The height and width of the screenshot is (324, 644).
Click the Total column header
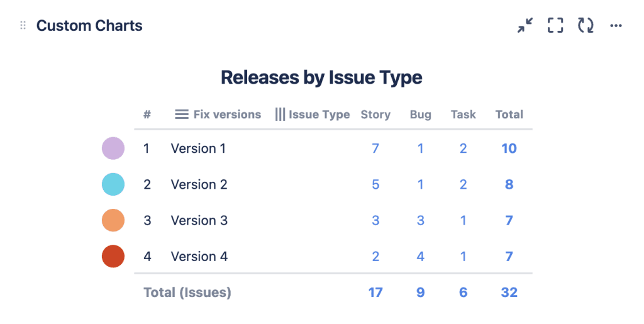pos(509,115)
